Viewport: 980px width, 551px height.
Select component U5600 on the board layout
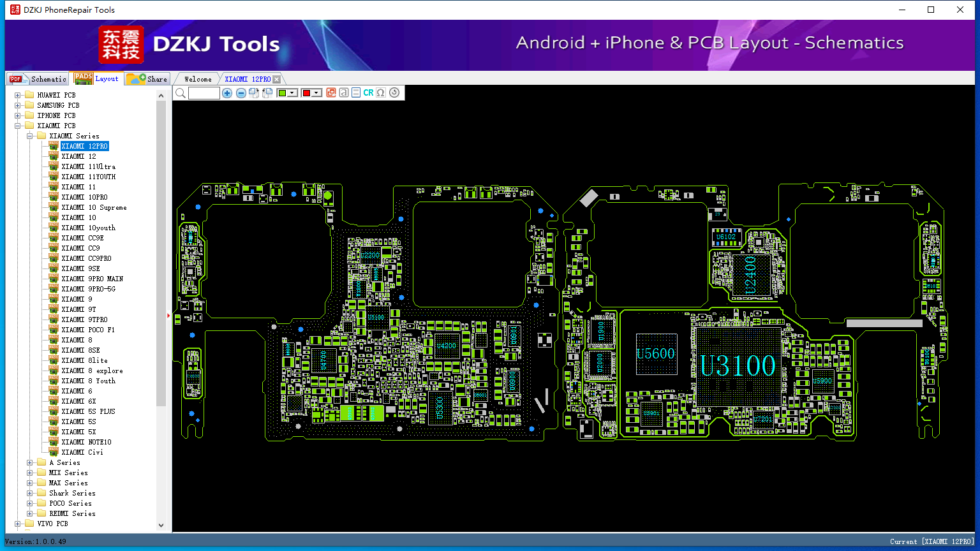[656, 354]
